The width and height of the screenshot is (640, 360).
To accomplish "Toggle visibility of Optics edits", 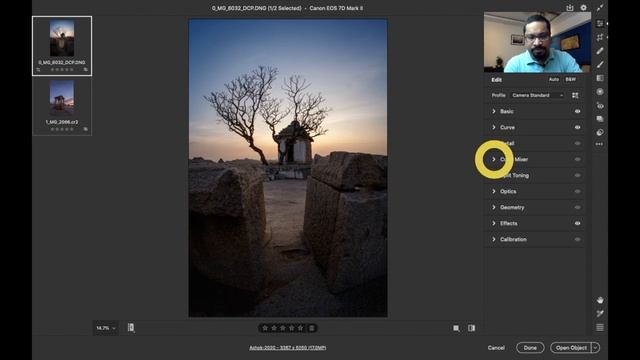I will coord(578,191).
